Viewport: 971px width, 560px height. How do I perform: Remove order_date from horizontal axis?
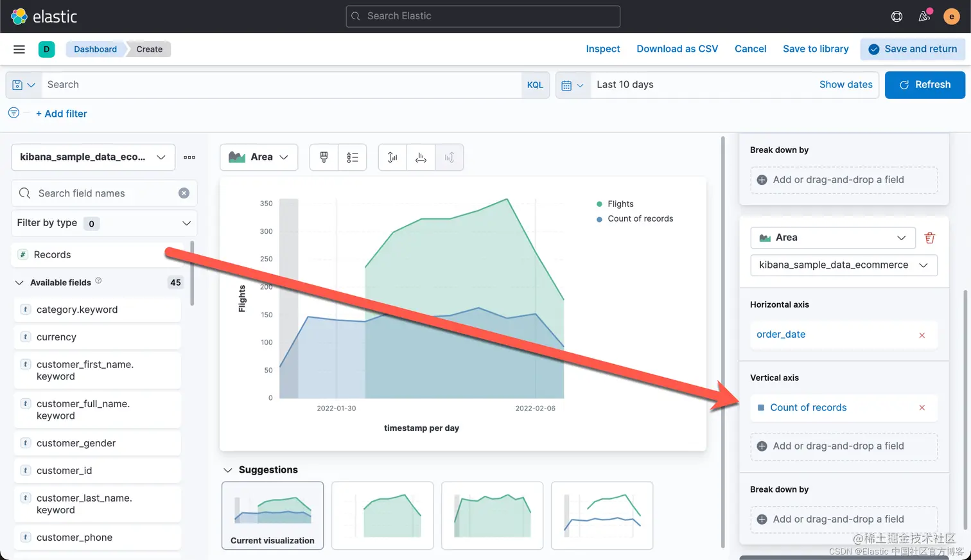tap(922, 335)
